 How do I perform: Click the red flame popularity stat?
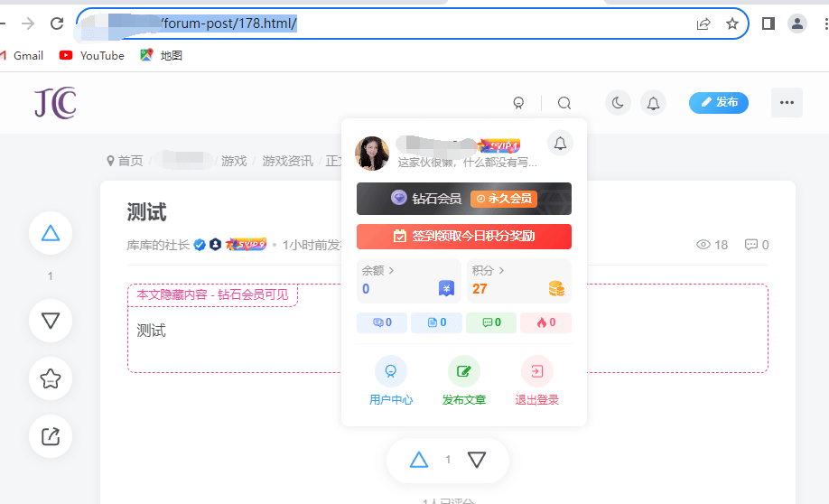tap(546, 322)
